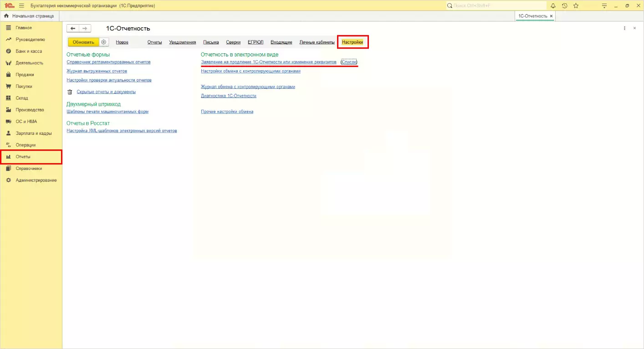Open Прочие настройки обмена

click(227, 112)
